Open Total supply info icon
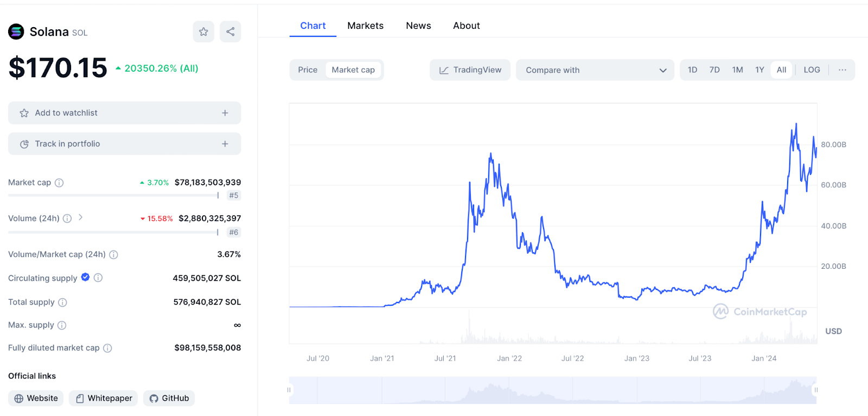The height and width of the screenshot is (416, 868). [62, 302]
